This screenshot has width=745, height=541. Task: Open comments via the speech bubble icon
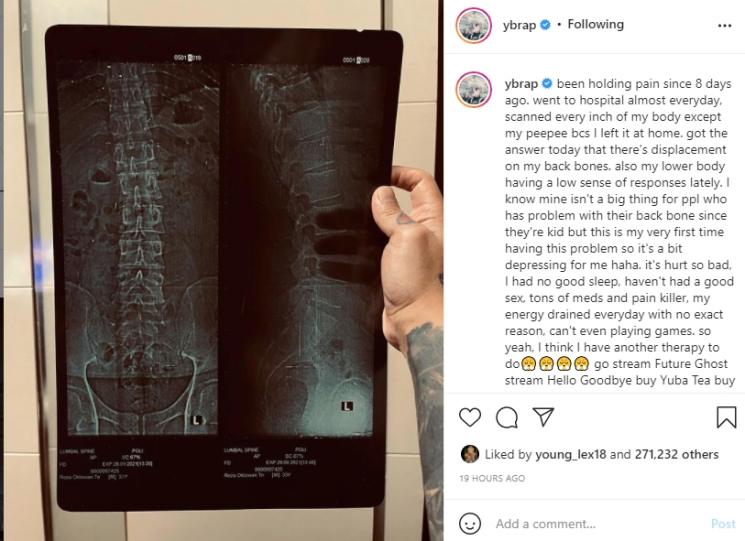tap(506, 417)
